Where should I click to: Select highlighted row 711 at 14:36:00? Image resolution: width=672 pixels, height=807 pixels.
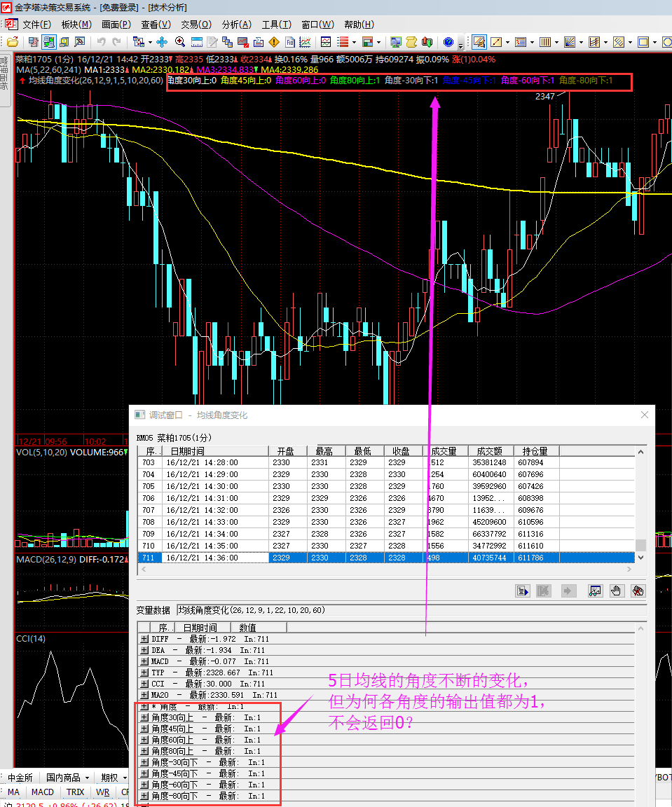(386, 558)
